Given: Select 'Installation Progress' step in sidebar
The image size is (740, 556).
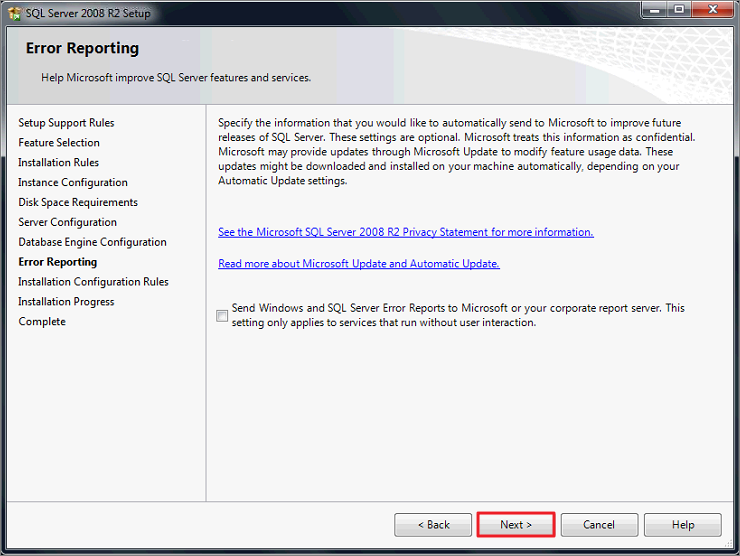Looking at the screenshot, I should coord(66,301).
